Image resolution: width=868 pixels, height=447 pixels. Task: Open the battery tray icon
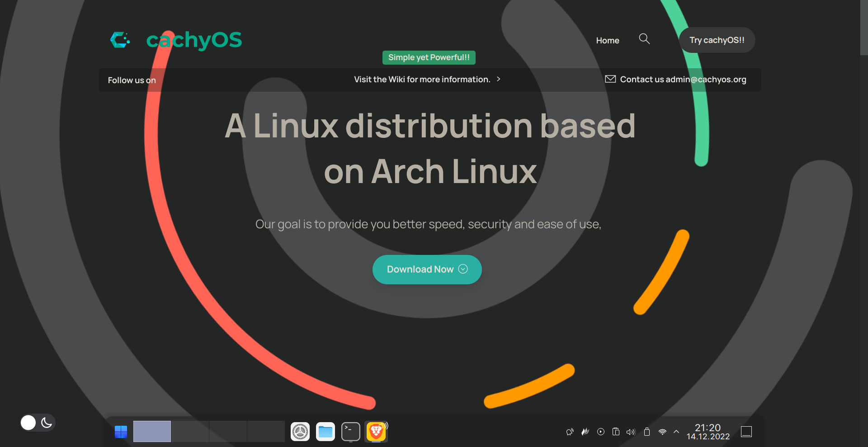(x=647, y=432)
